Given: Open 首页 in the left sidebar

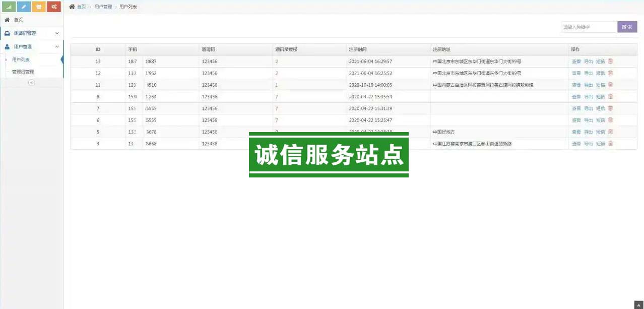Looking at the screenshot, I should (x=18, y=20).
